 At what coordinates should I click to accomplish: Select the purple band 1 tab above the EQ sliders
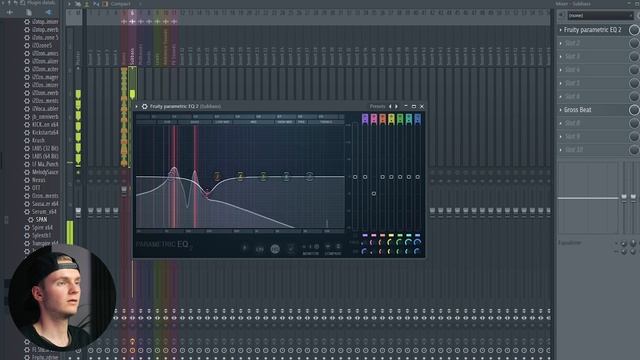click(365, 119)
